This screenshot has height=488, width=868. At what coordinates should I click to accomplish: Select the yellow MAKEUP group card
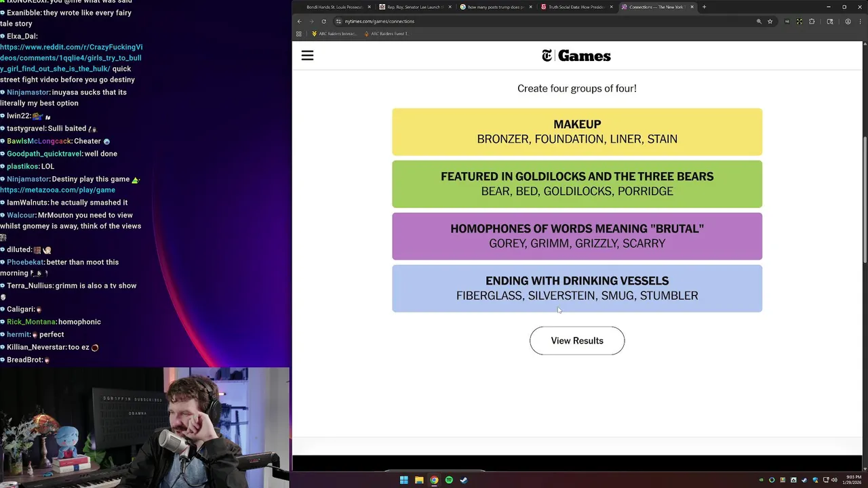point(577,131)
